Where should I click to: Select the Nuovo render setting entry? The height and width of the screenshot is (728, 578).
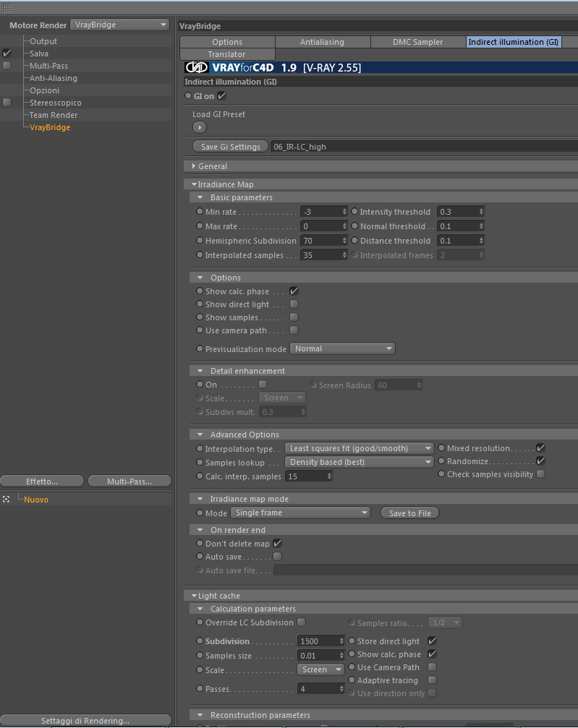tap(36, 500)
